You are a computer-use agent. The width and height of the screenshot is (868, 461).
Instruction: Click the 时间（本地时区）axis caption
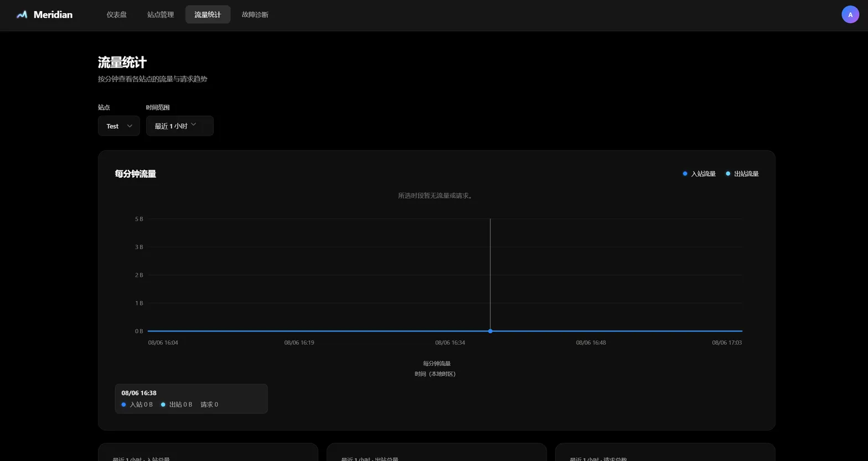pyautogui.click(x=436, y=374)
